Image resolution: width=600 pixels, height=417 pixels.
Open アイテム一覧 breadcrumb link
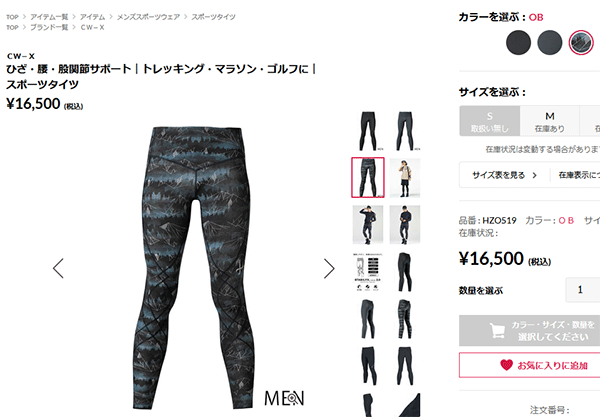pyautogui.click(x=49, y=17)
